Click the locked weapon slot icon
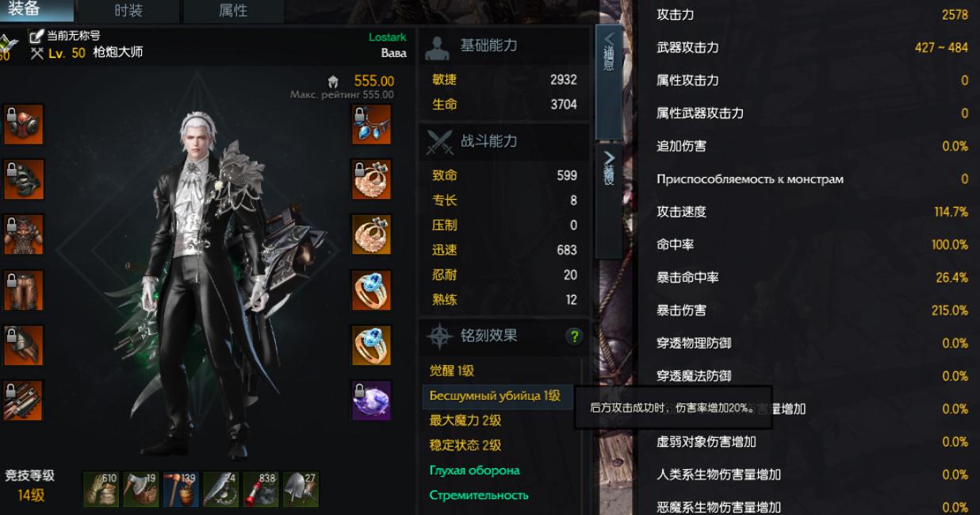 pyautogui.click(x=24, y=401)
